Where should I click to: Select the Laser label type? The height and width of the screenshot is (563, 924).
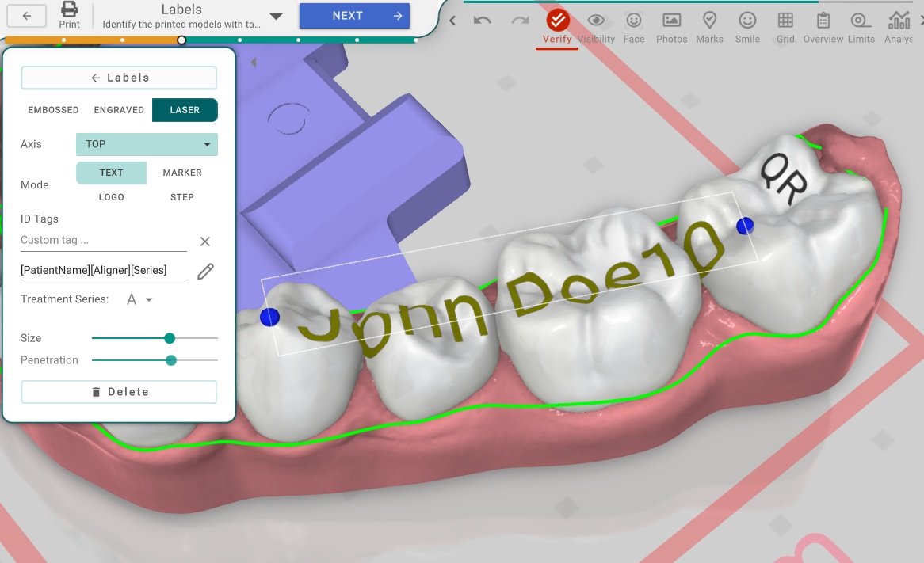(x=185, y=110)
